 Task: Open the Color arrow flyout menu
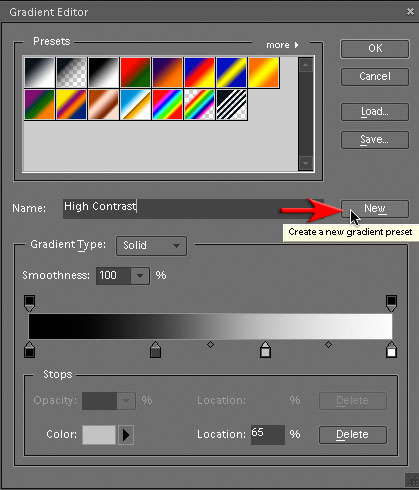126,435
